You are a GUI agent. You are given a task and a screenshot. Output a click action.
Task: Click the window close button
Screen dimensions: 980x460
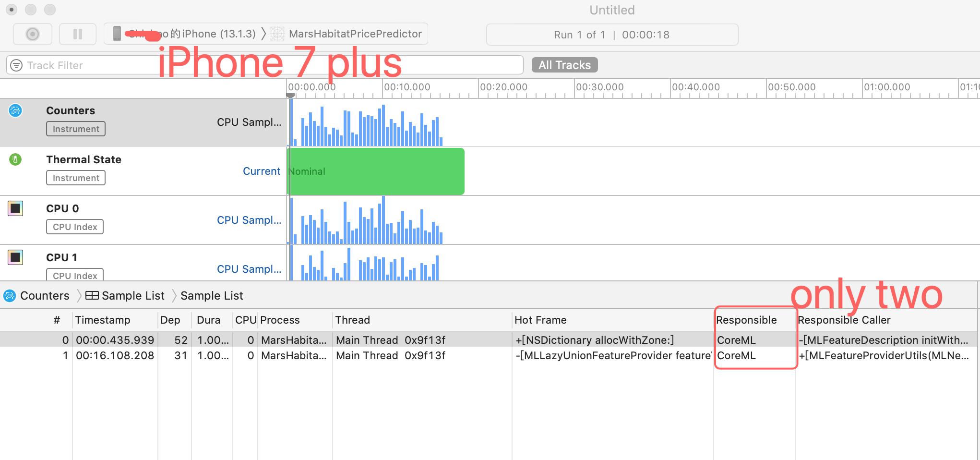tap(12, 10)
